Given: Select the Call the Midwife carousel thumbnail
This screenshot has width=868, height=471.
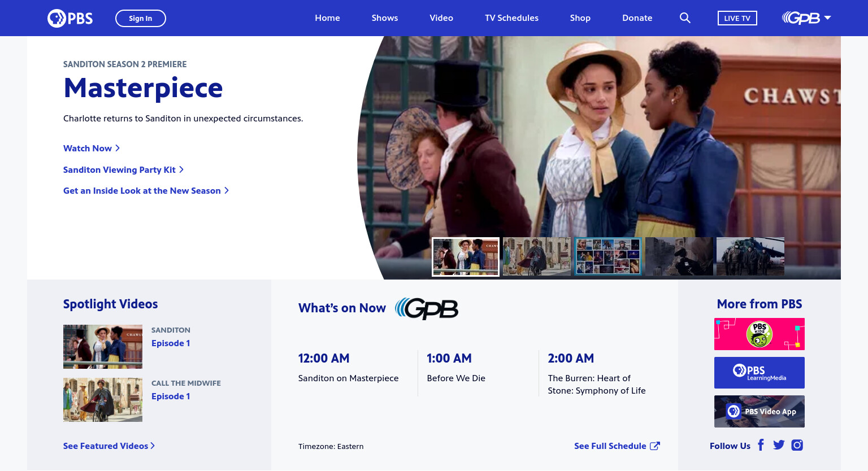Looking at the screenshot, I should [x=537, y=256].
